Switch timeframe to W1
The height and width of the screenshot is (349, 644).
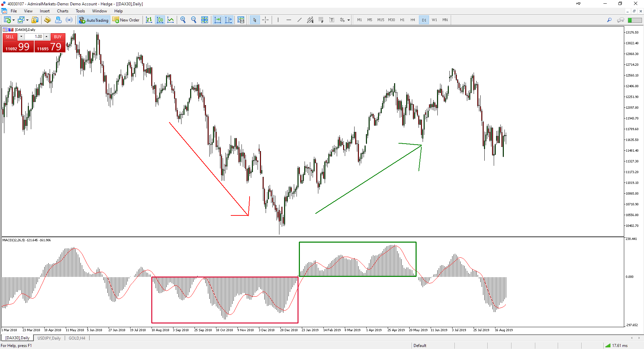point(434,20)
